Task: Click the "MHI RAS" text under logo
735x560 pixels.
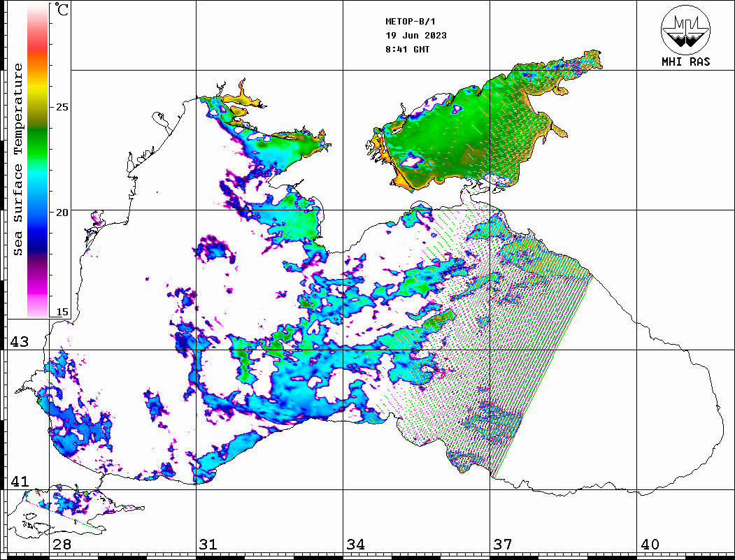Action: tap(685, 62)
